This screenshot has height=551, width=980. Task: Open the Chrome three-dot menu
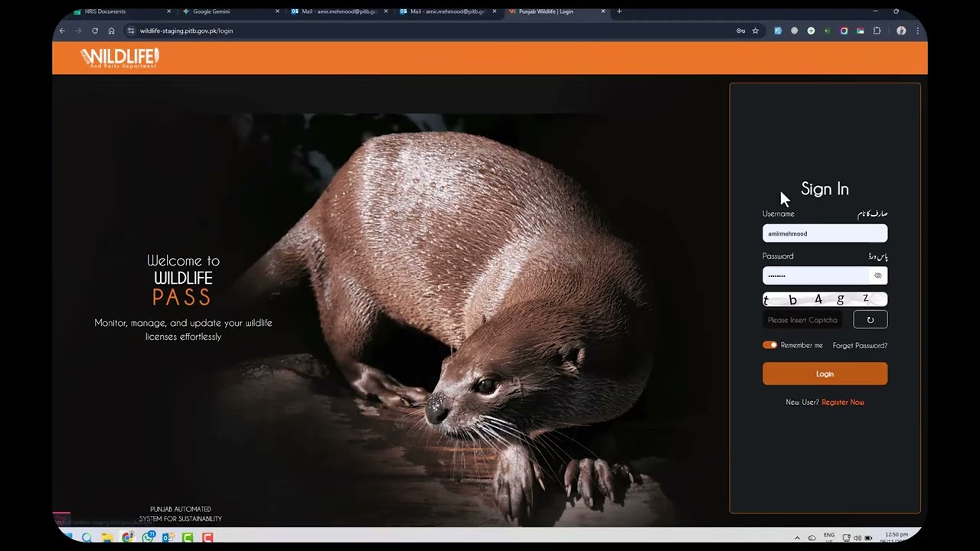(x=917, y=31)
